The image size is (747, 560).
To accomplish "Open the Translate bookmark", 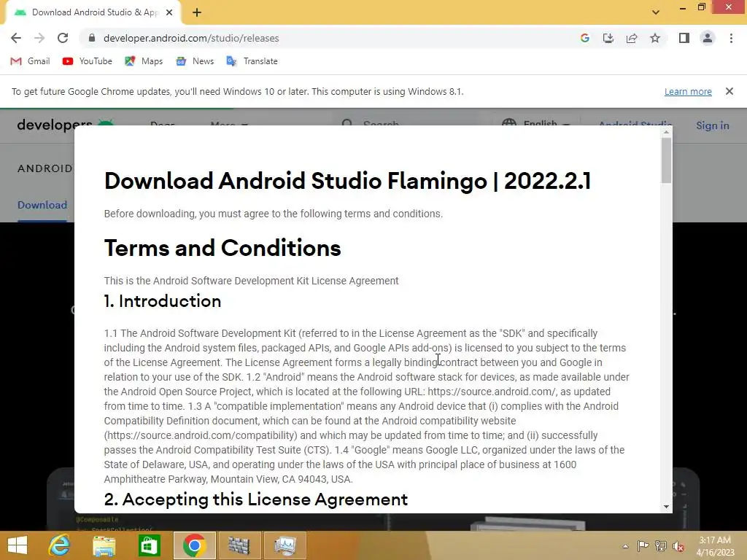I will 252,61.
